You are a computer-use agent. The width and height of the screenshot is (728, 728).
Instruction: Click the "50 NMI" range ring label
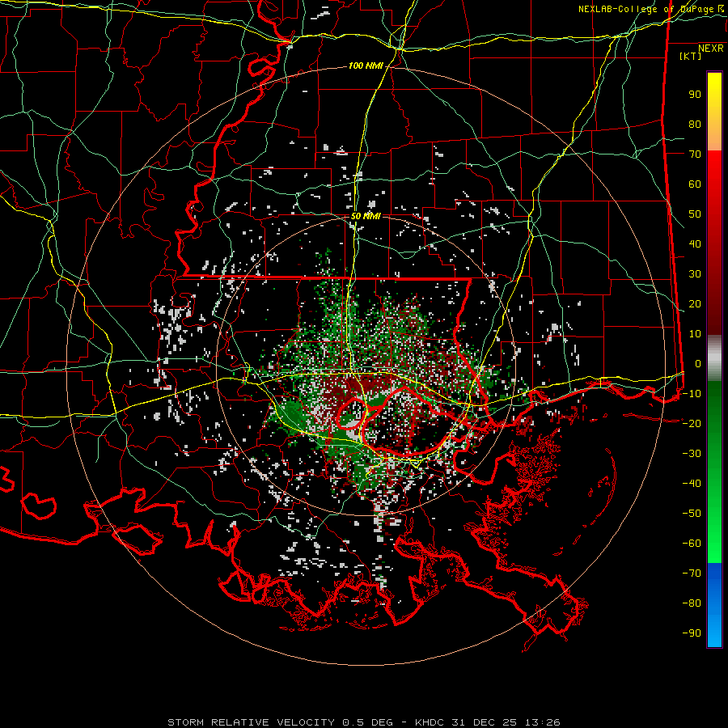coord(366,216)
